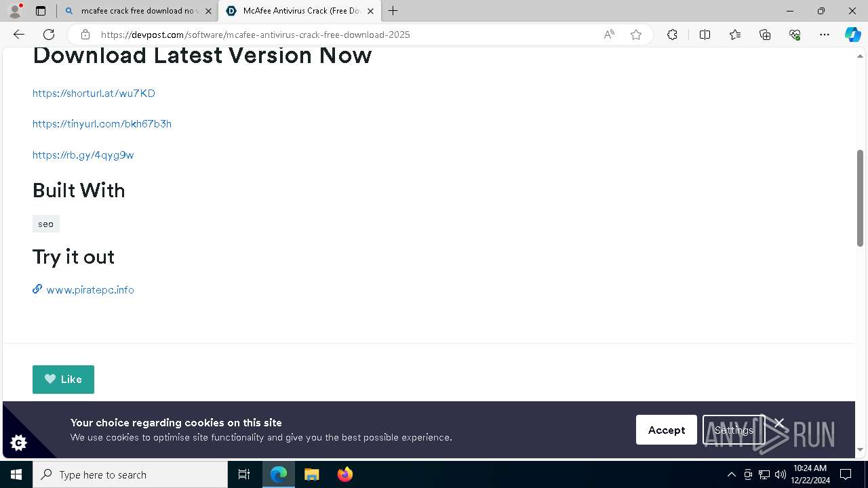Visit www.piratepc.info link
Viewport: 868px width, 488px height.
point(90,289)
